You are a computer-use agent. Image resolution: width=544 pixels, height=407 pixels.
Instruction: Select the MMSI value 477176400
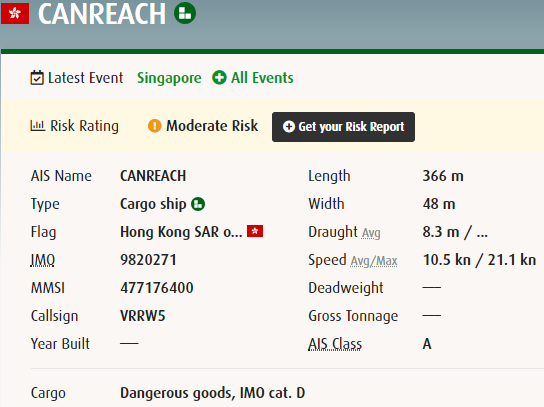coord(157,288)
